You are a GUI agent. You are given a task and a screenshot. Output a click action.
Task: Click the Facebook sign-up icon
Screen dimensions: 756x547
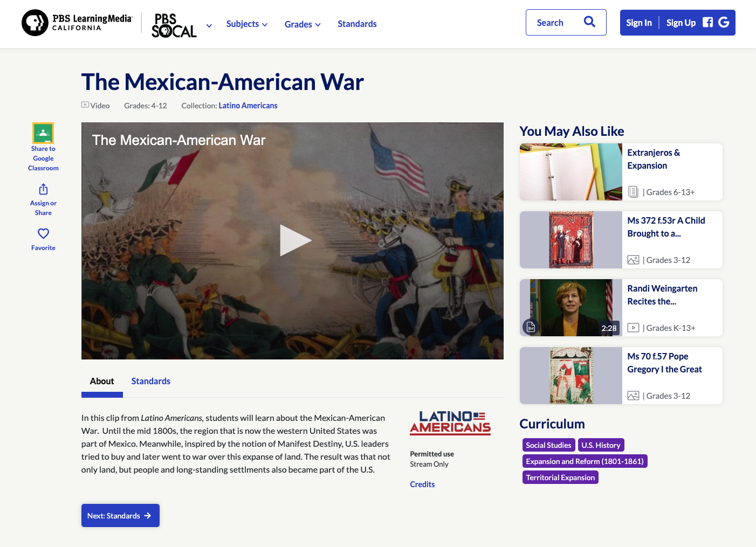[707, 22]
